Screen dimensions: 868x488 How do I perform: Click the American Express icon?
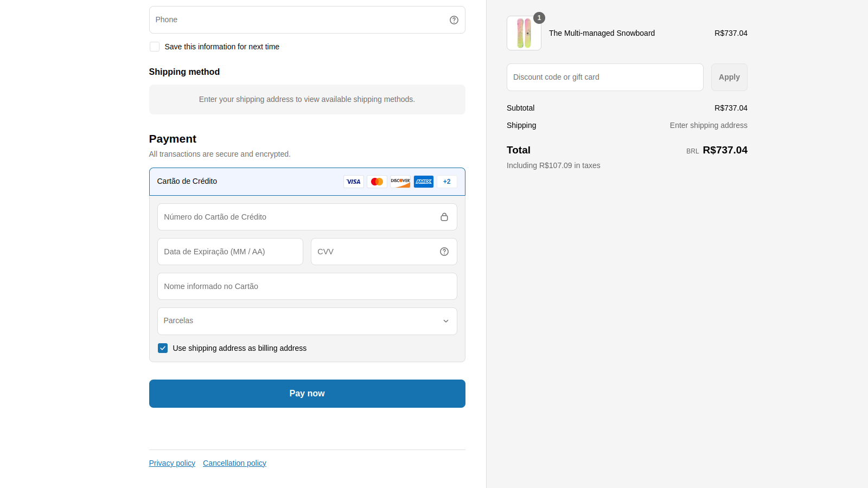click(424, 182)
